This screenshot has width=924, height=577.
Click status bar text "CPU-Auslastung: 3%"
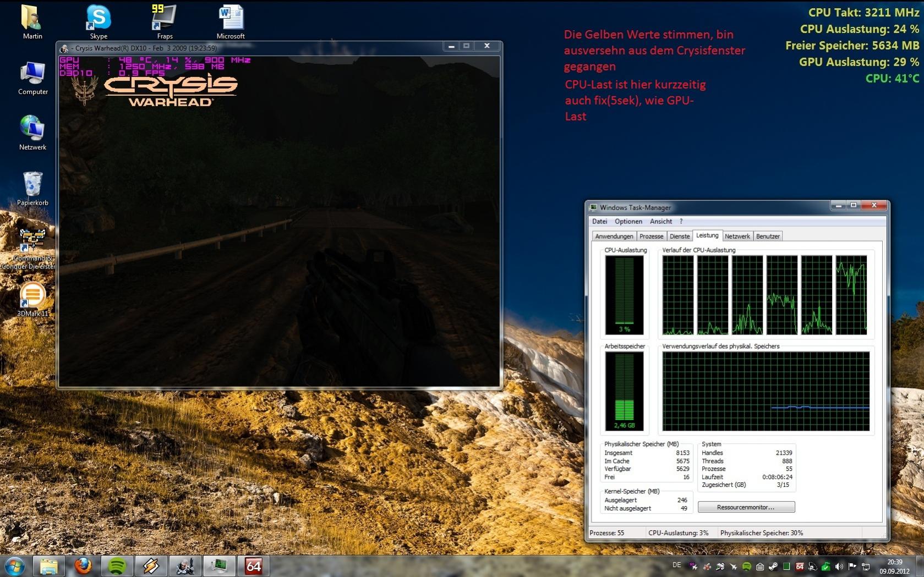pos(678,533)
